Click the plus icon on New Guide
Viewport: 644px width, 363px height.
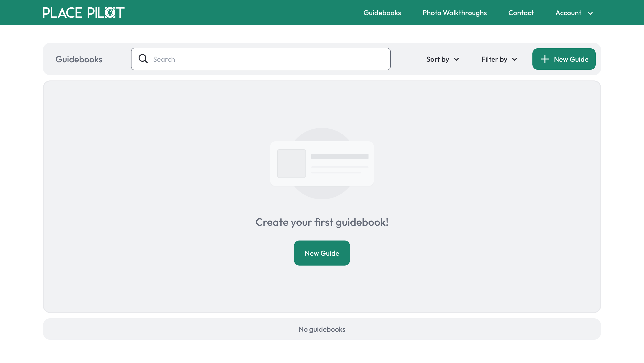(x=544, y=59)
